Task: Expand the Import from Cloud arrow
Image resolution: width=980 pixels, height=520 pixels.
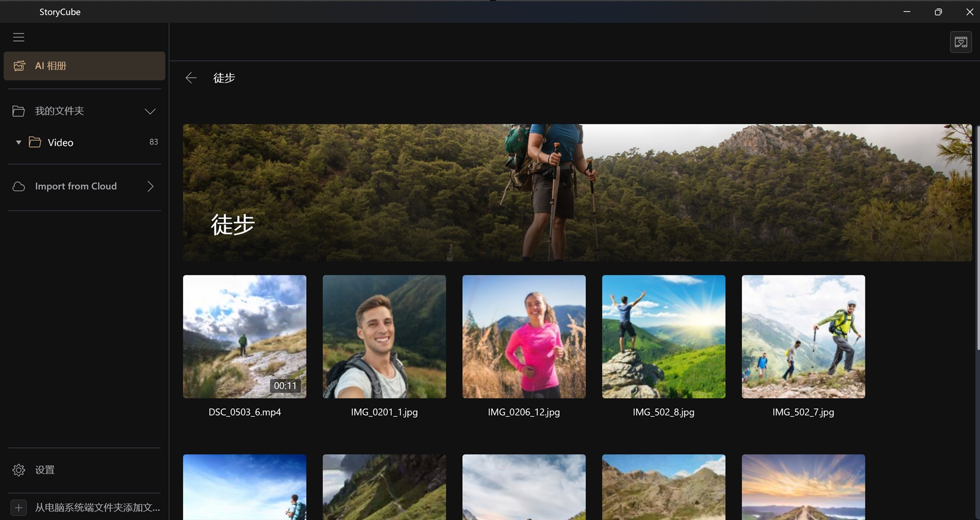Action: click(x=150, y=186)
